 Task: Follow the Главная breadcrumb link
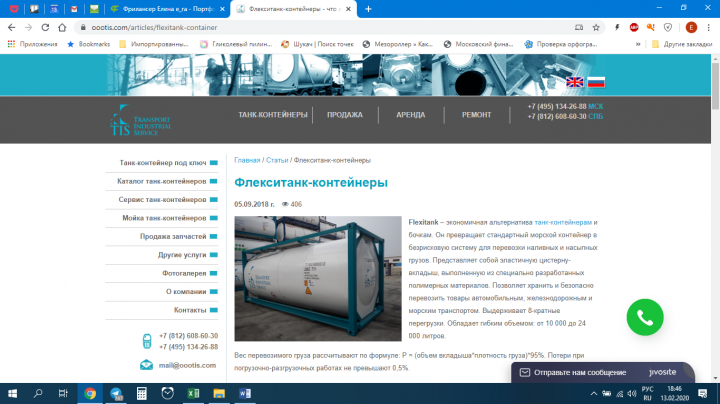coord(247,160)
